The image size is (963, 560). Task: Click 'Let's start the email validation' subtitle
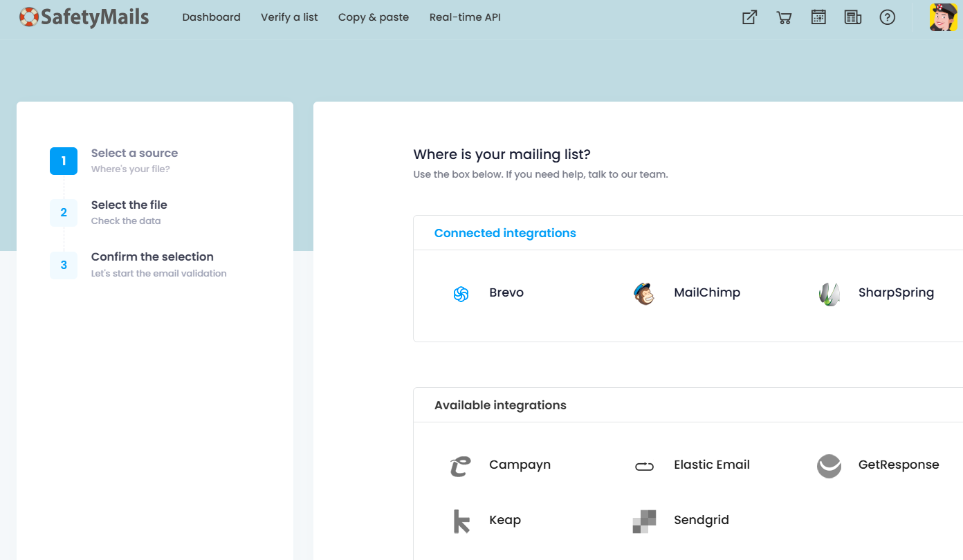tap(159, 273)
